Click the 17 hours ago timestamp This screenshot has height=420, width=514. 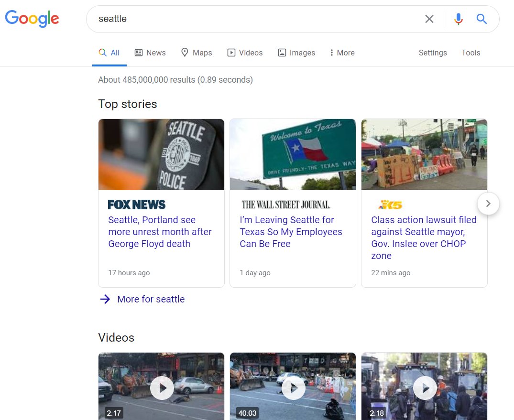point(129,272)
